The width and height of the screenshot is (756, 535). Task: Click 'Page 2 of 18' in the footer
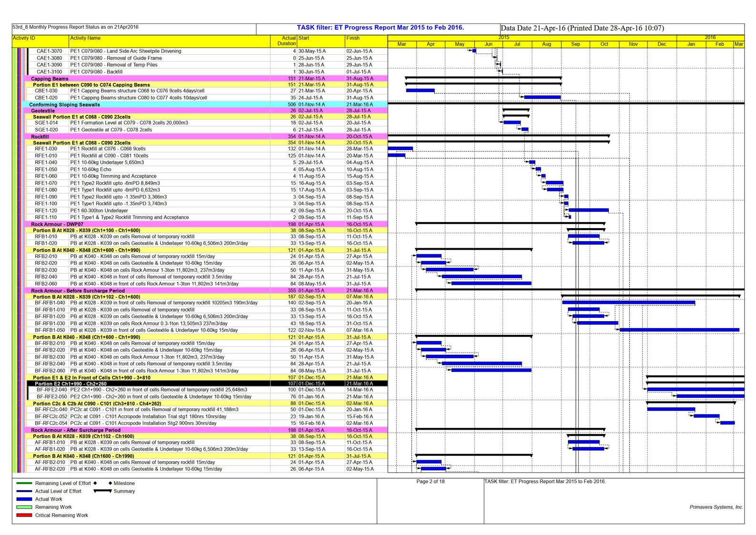[430, 481]
